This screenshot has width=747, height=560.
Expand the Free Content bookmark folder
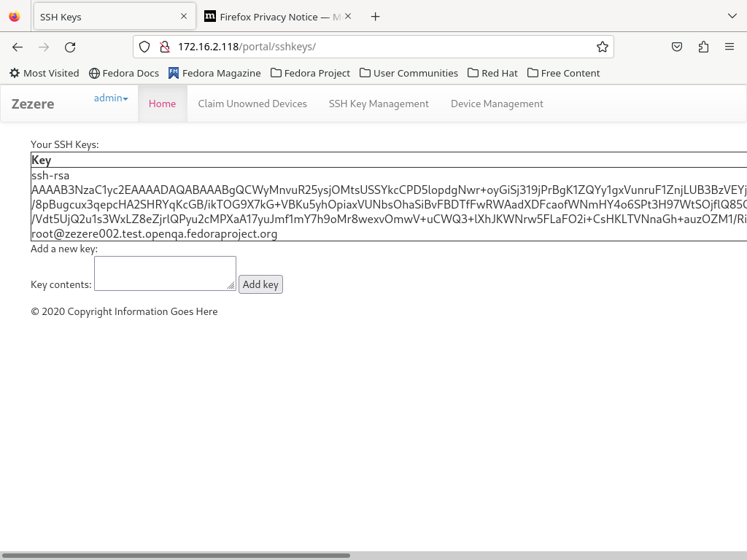point(564,74)
